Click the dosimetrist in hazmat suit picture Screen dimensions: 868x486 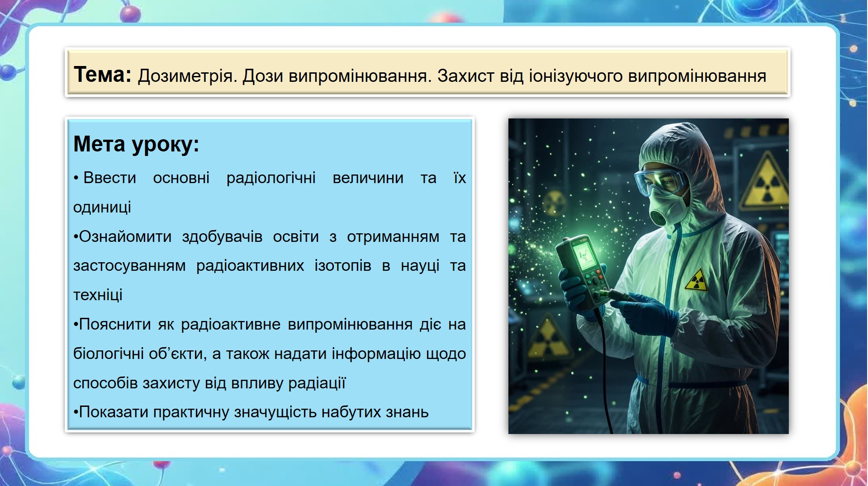(648, 276)
